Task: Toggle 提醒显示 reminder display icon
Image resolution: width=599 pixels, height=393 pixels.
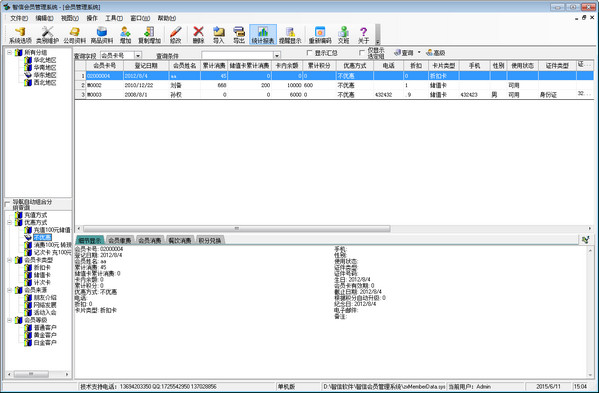Action: tap(290, 35)
